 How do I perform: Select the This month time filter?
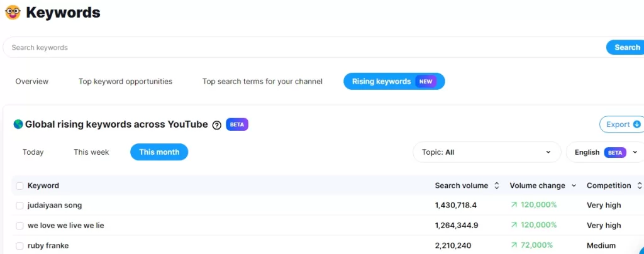pyautogui.click(x=159, y=152)
